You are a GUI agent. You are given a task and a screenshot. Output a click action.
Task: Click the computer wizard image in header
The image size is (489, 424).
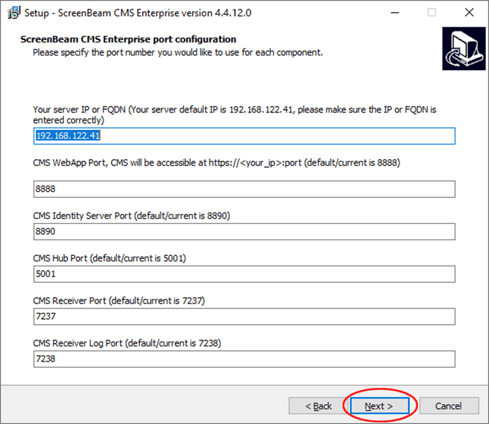click(x=464, y=49)
